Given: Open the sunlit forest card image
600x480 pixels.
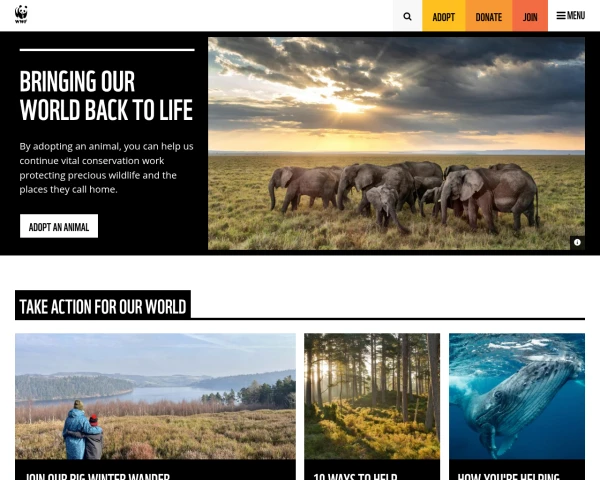Looking at the screenshot, I should click(372, 396).
